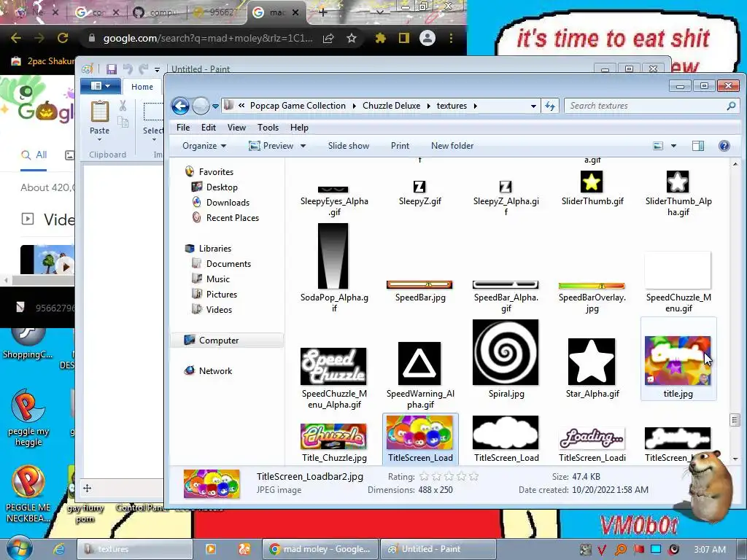
Task: Open the Preview dropdown arrow
Action: click(303, 146)
